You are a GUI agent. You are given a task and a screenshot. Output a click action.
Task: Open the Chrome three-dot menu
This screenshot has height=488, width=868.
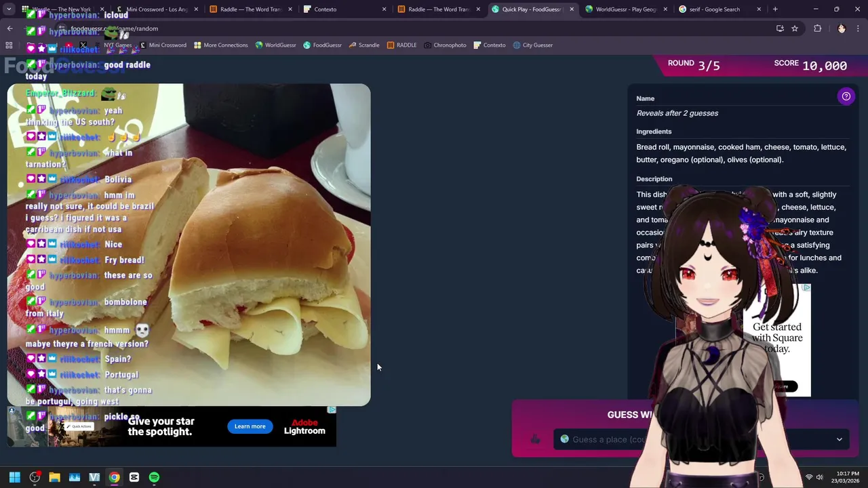pyautogui.click(x=859, y=28)
